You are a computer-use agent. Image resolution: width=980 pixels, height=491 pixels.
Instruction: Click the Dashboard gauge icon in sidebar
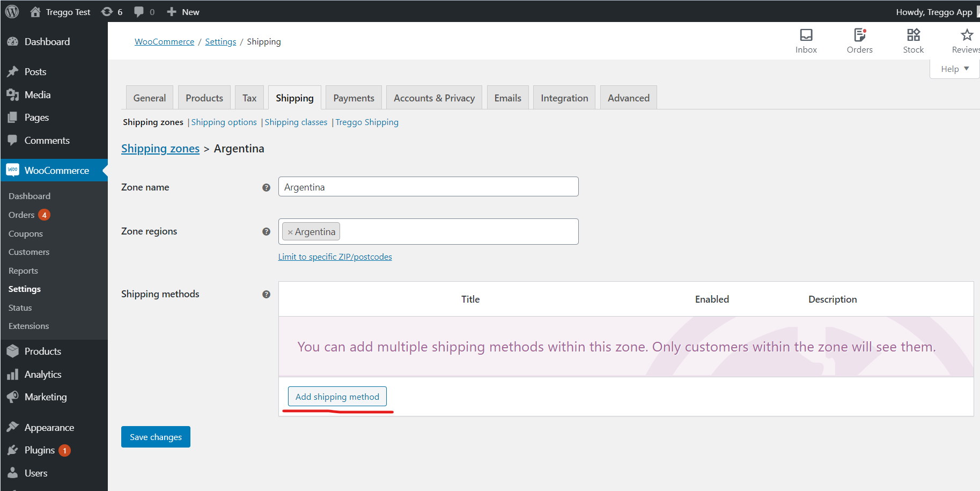[x=13, y=41]
